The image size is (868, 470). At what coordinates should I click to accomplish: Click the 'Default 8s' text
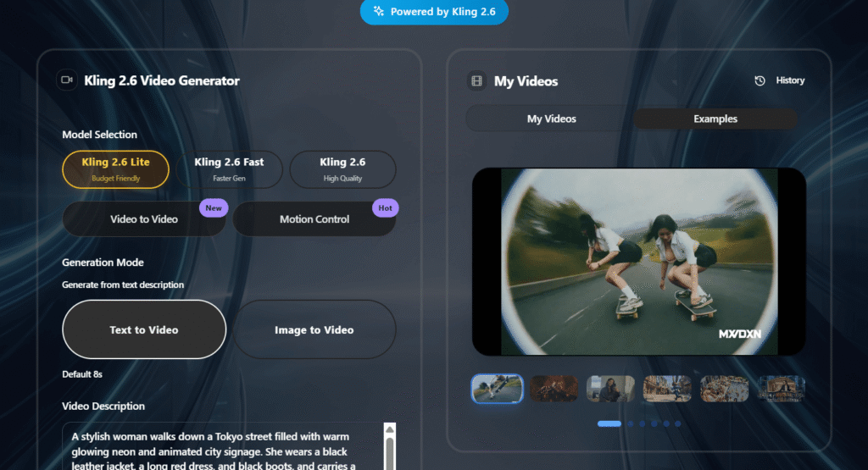click(x=82, y=374)
